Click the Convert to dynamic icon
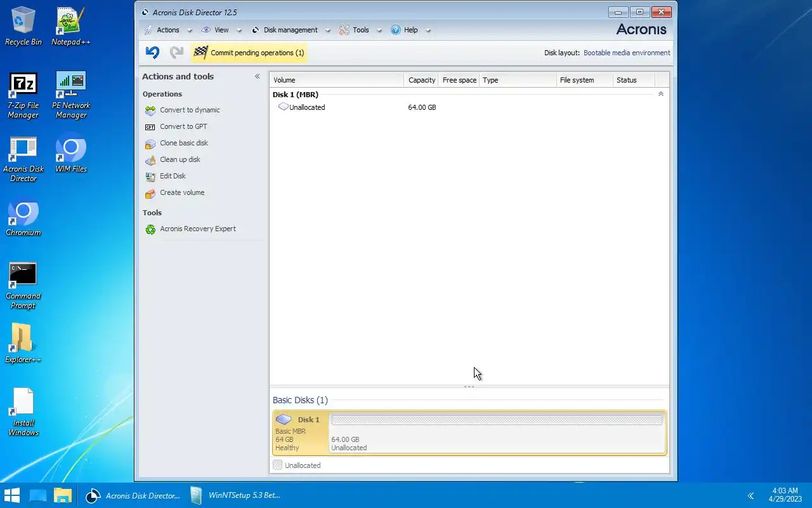 (150, 110)
